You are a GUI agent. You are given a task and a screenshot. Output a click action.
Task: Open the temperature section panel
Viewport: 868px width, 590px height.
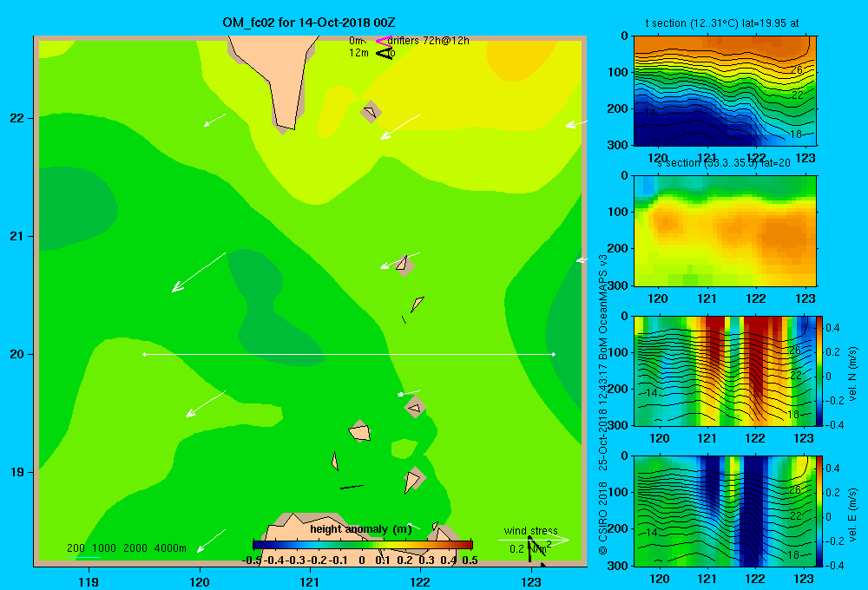point(725,91)
